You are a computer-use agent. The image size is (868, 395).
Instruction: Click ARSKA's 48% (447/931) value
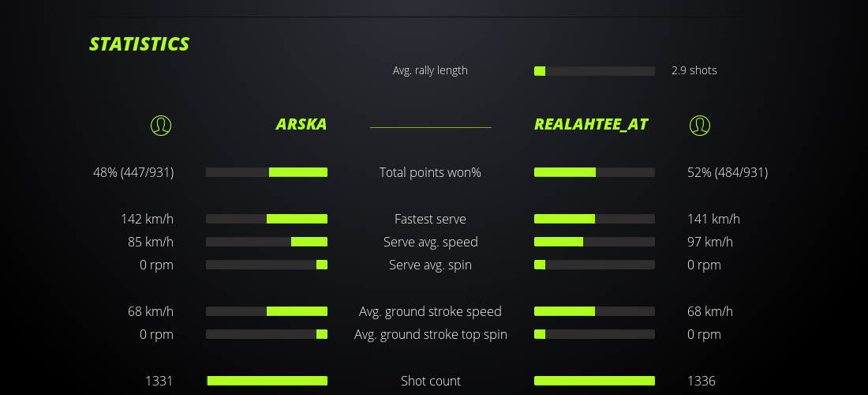133,172
